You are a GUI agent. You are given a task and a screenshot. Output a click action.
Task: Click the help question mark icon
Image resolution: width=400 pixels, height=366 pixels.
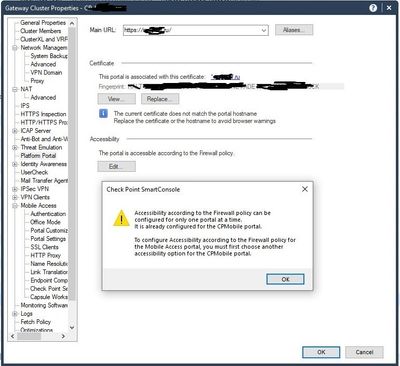(373, 8)
